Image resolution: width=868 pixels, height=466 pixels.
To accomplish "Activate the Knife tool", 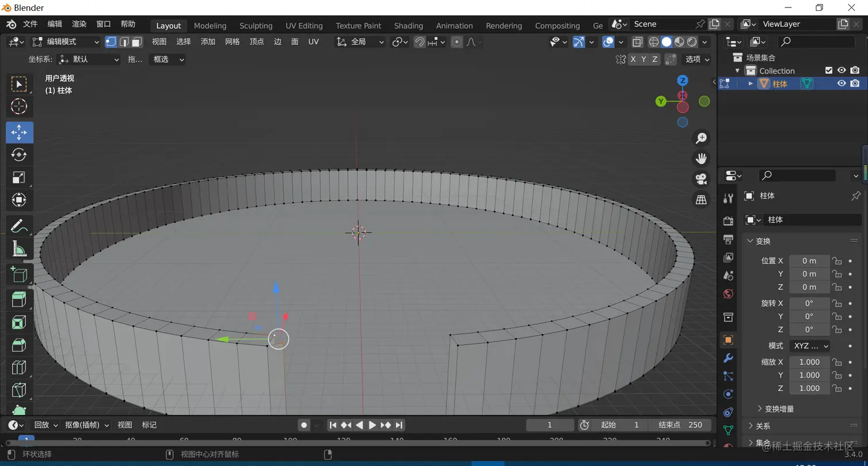I will click(20, 390).
